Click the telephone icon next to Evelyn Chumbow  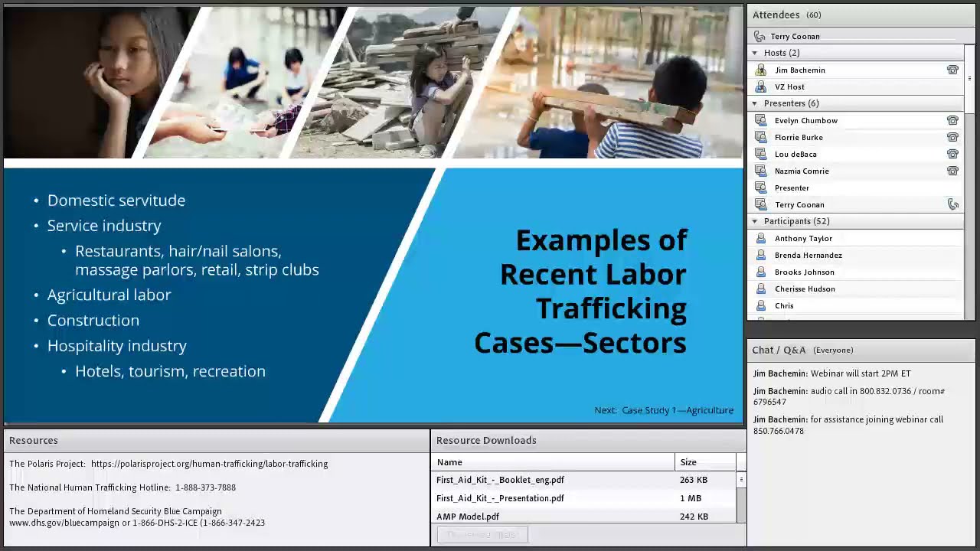click(x=952, y=120)
